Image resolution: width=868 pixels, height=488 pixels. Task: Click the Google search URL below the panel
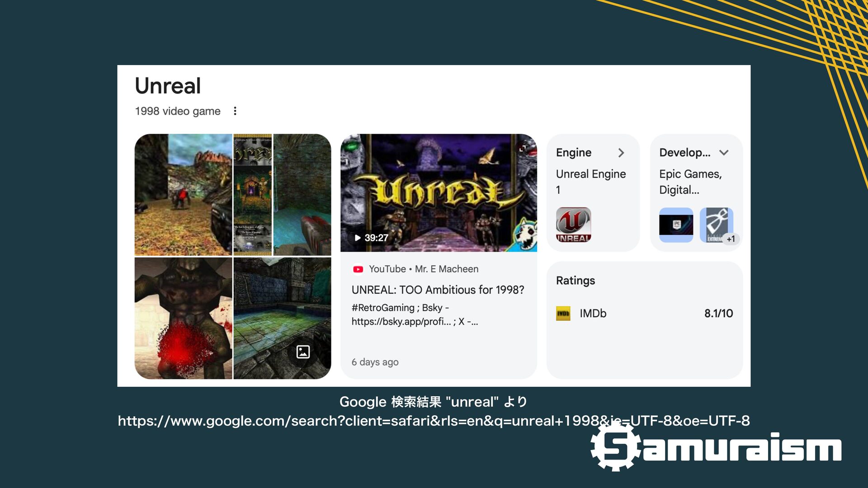click(434, 421)
